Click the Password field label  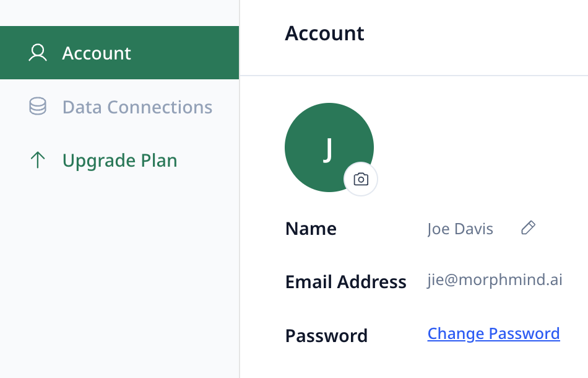(326, 336)
